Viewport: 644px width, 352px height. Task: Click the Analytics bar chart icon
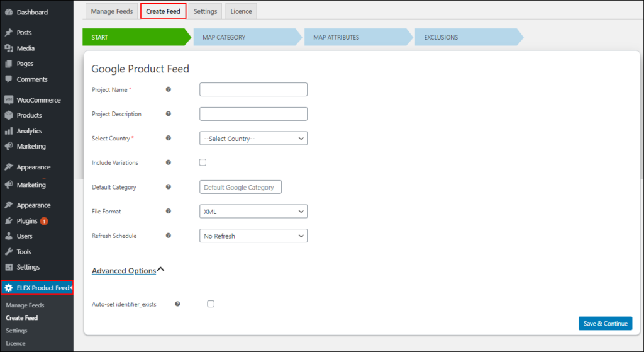click(9, 131)
